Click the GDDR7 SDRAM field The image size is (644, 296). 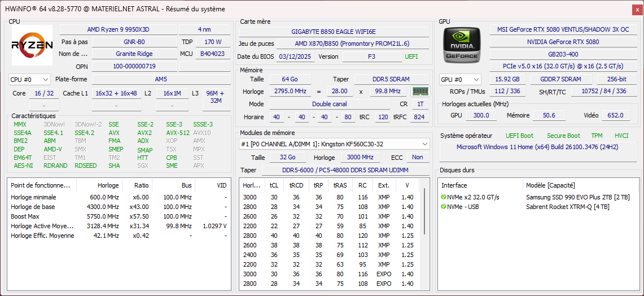coord(562,79)
